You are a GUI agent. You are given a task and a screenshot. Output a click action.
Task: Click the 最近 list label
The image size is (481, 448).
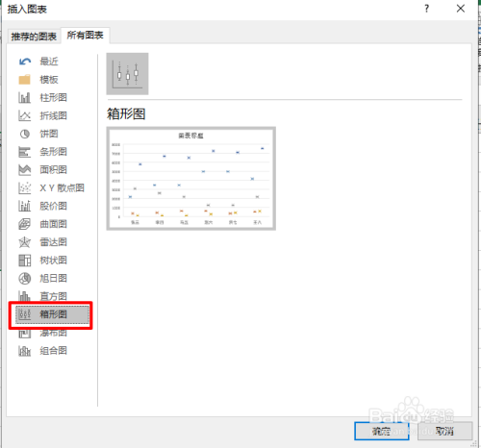coord(49,62)
